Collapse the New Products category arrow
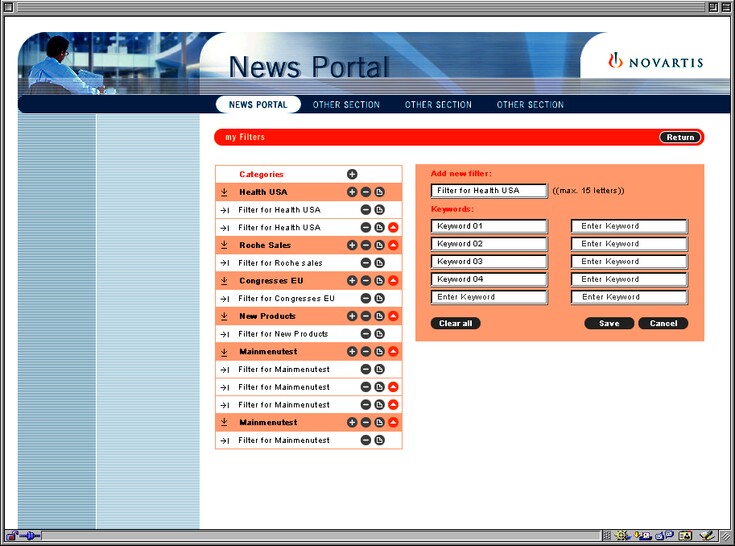The height and width of the screenshot is (546, 735). coord(224,316)
